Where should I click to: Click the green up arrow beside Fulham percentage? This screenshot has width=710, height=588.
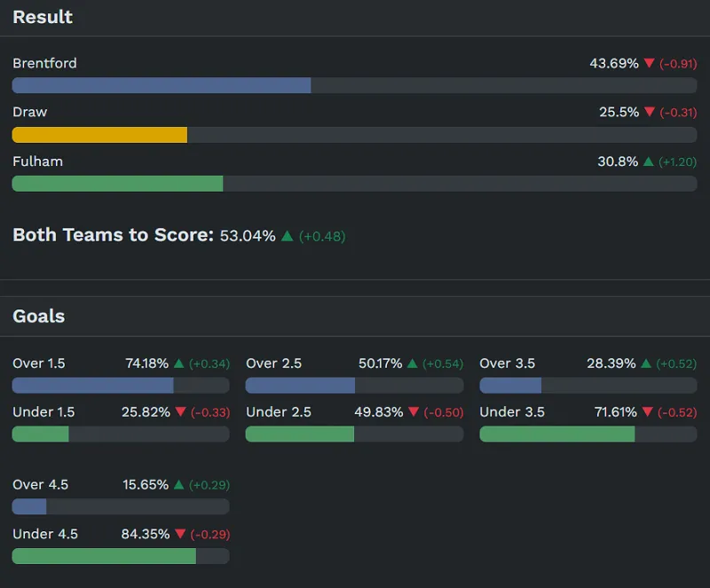pos(648,161)
